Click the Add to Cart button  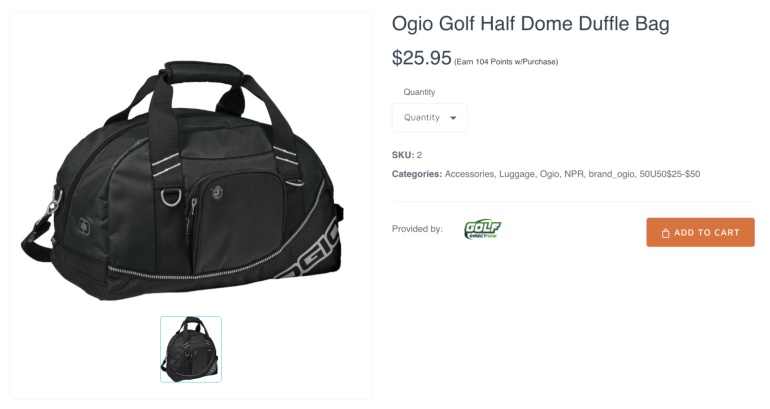(700, 232)
